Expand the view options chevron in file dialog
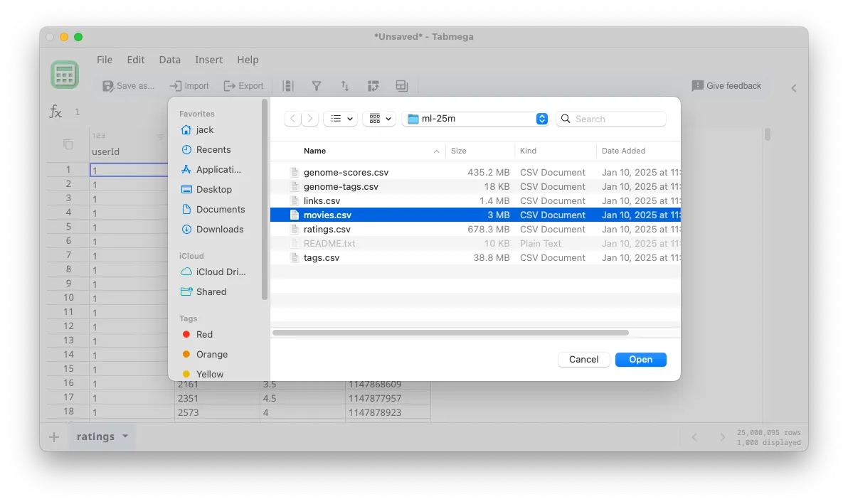This screenshot has width=848, height=504. [389, 118]
